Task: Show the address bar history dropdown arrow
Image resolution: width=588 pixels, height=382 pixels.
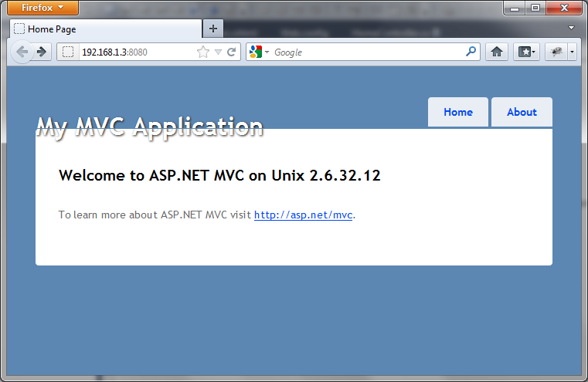Action: 218,52
